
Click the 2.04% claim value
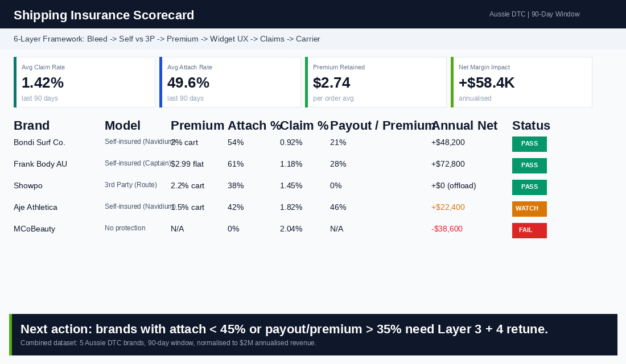(x=291, y=229)
